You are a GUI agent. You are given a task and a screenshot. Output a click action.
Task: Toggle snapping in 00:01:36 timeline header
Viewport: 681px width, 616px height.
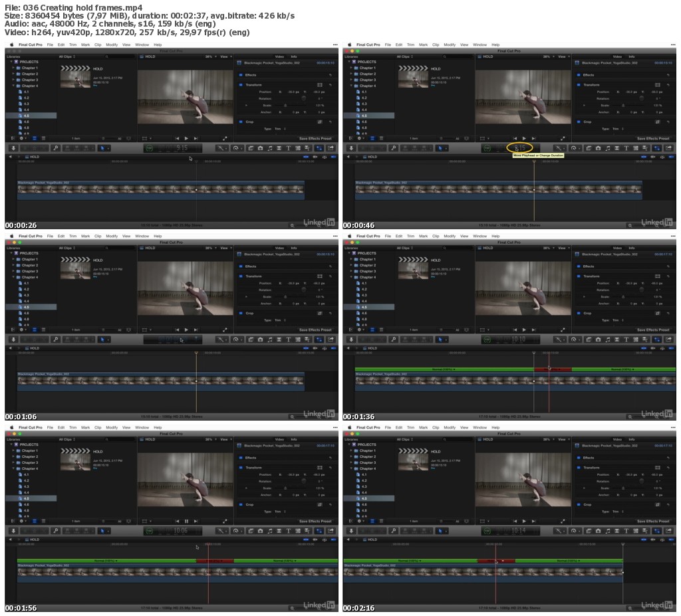pos(672,348)
